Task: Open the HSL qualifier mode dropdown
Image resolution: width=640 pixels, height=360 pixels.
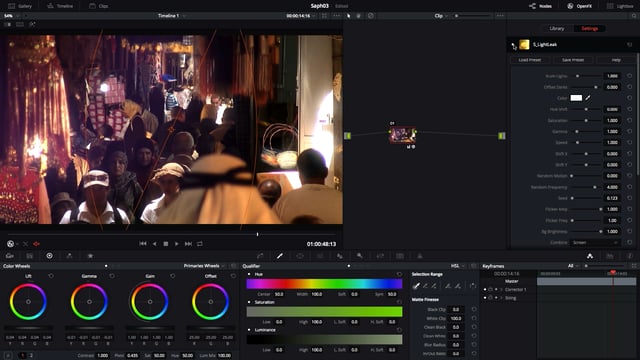Action: click(457, 266)
